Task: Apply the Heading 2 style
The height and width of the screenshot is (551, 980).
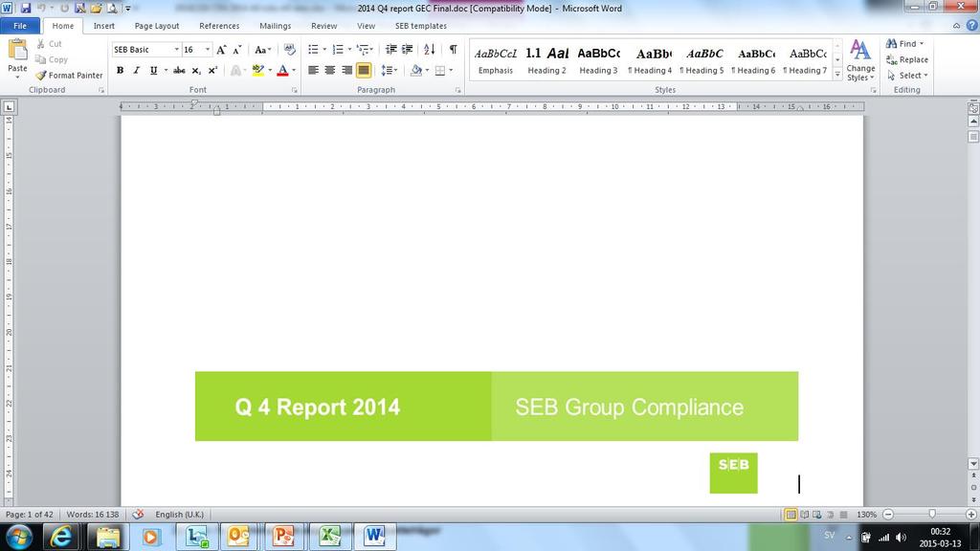Action: (546, 60)
